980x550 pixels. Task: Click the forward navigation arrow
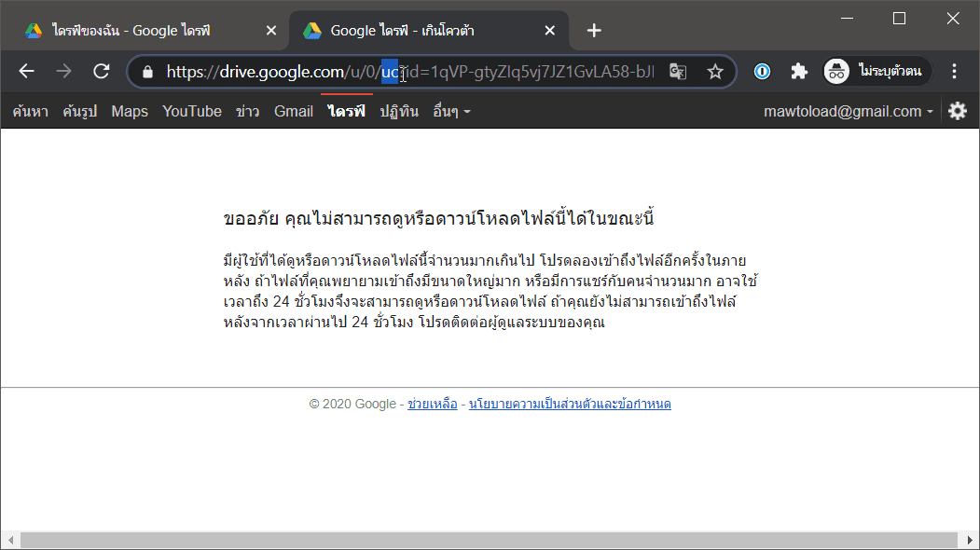[63, 71]
